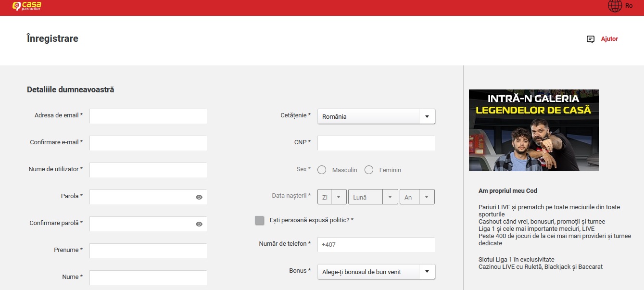Focus the Nume de utilizator field
The image size is (644, 290).
[x=148, y=170]
